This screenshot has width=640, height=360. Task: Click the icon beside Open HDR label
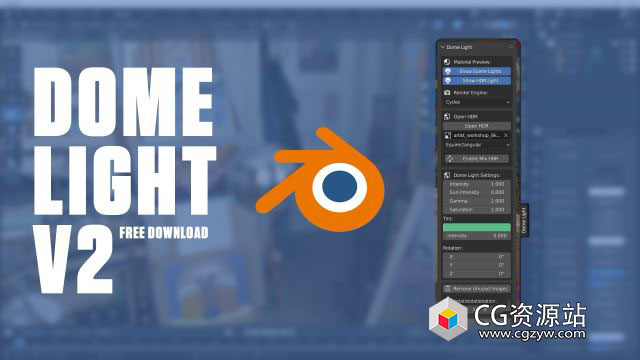pyautogui.click(x=447, y=116)
